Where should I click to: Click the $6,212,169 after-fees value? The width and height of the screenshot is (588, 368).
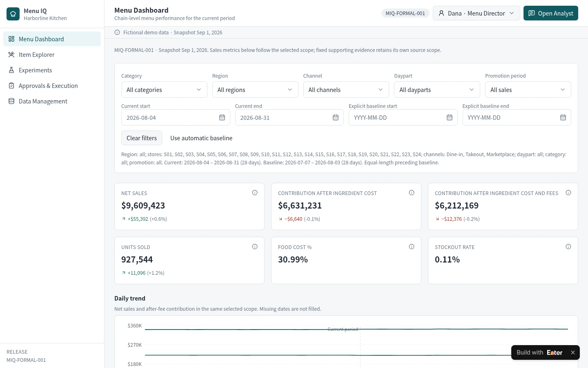pos(457,206)
